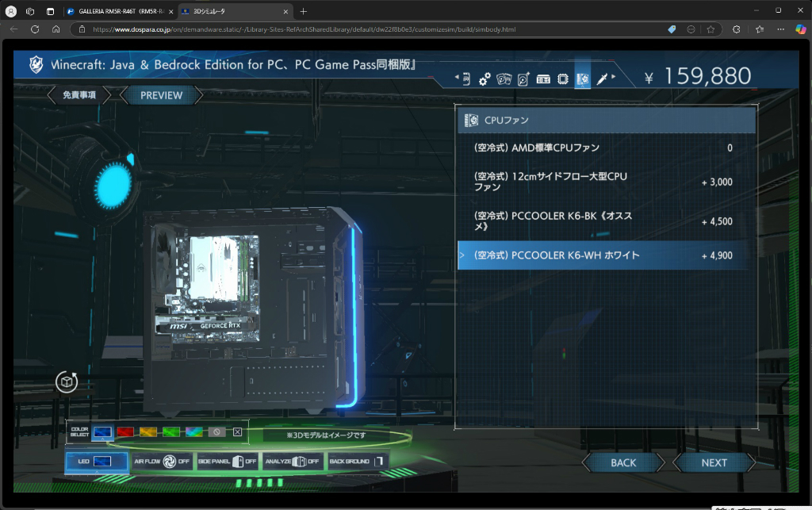The height and width of the screenshot is (510, 812).
Task: Open the highlighted CPU fan category icon
Action: click(583, 78)
